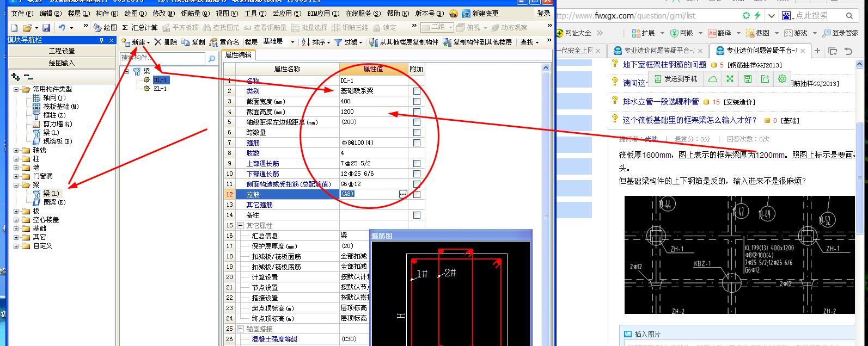Collapse the 锚固搭接 section in properties

[x=240, y=329]
